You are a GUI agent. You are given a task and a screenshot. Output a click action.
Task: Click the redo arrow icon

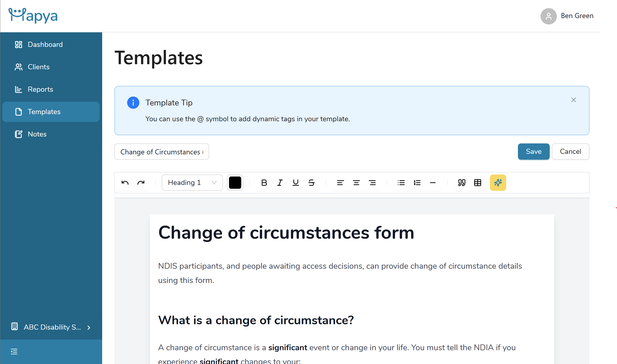tap(141, 183)
